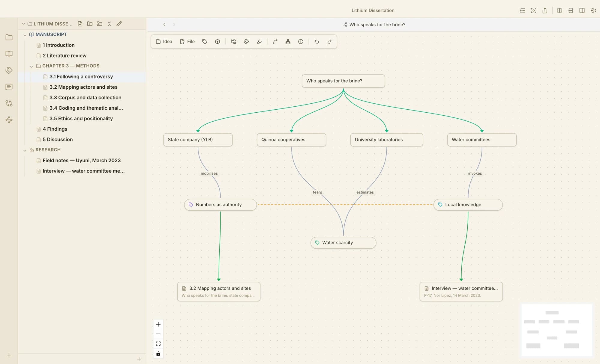This screenshot has width=600, height=364.
Task: Open settings gear in top right
Action: click(593, 10)
